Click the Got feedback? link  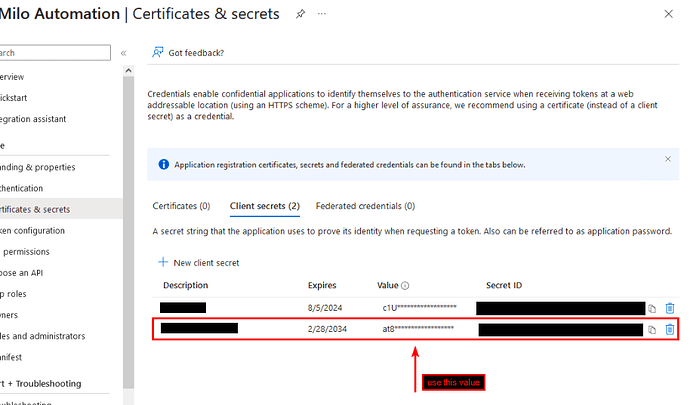click(x=196, y=53)
